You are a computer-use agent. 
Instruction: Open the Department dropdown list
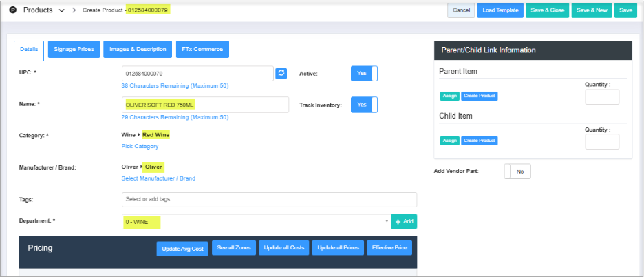coord(255,222)
